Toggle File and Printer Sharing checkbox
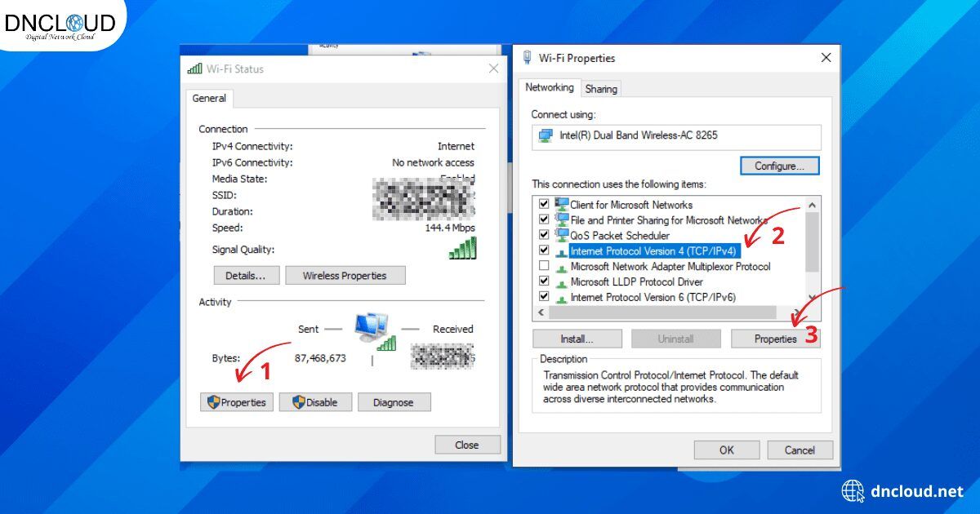The height and width of the screenshot is (514, 980). [x=544, y=219]
